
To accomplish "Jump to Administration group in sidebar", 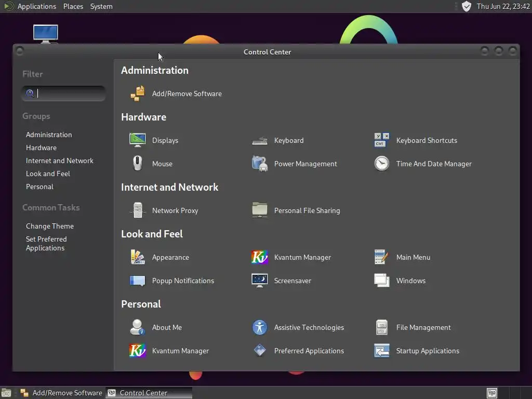I will coord(49,135).
